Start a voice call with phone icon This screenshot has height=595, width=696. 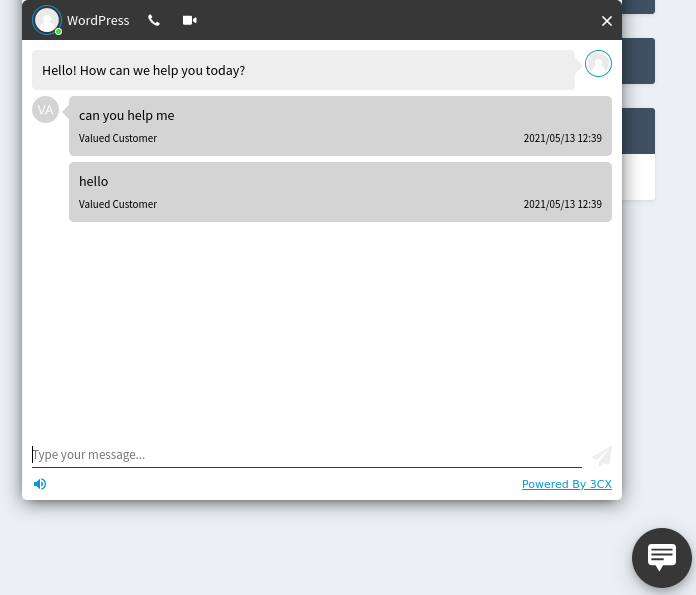(154, 20)
